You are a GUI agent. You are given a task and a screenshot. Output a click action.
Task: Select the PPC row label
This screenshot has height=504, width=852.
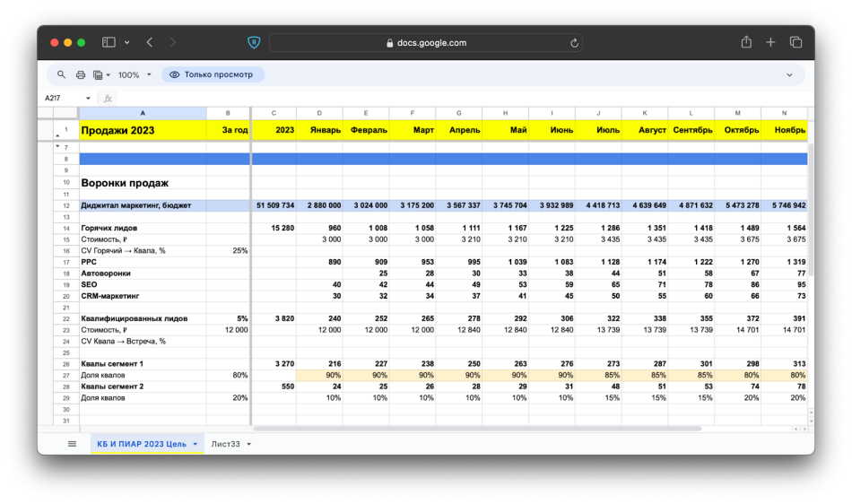143,262
